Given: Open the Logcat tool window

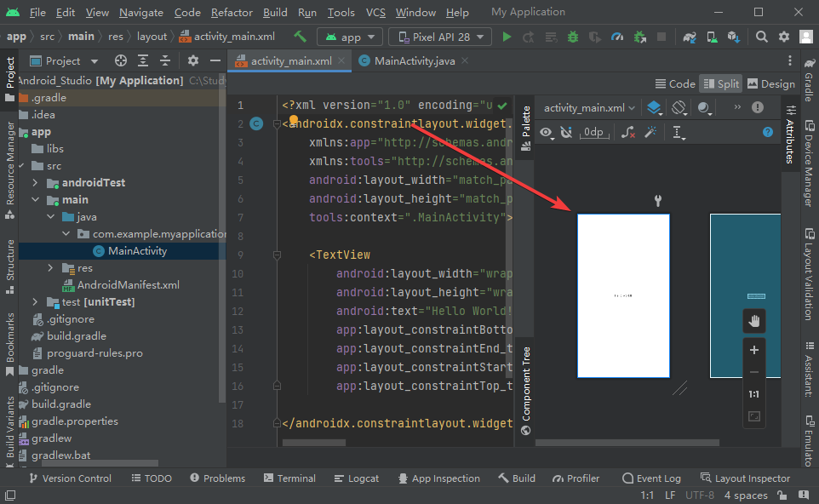Looking at the screenshot, I should 357,478.
